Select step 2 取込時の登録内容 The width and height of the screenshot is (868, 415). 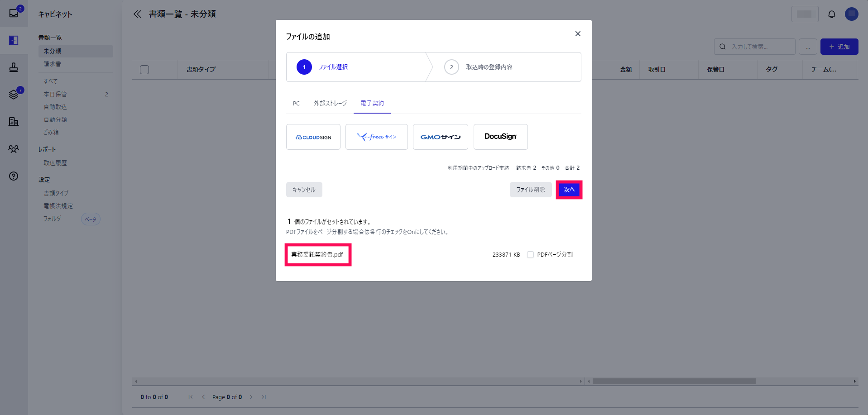(504, 67)
